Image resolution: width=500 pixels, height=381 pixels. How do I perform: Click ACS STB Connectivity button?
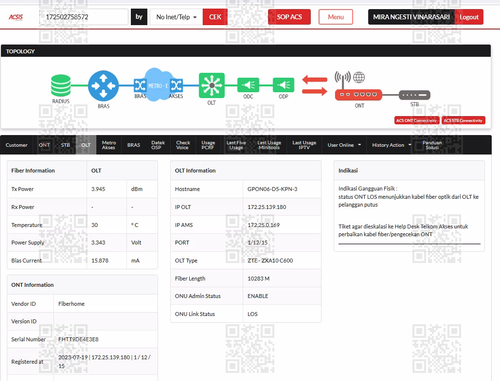click(463, 120)
